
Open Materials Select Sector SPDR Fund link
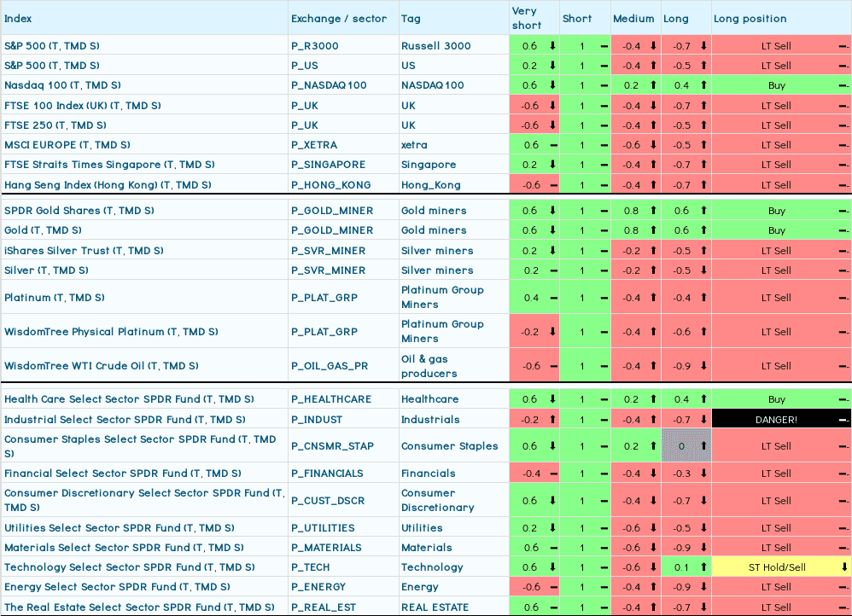(x=124, y=547)
